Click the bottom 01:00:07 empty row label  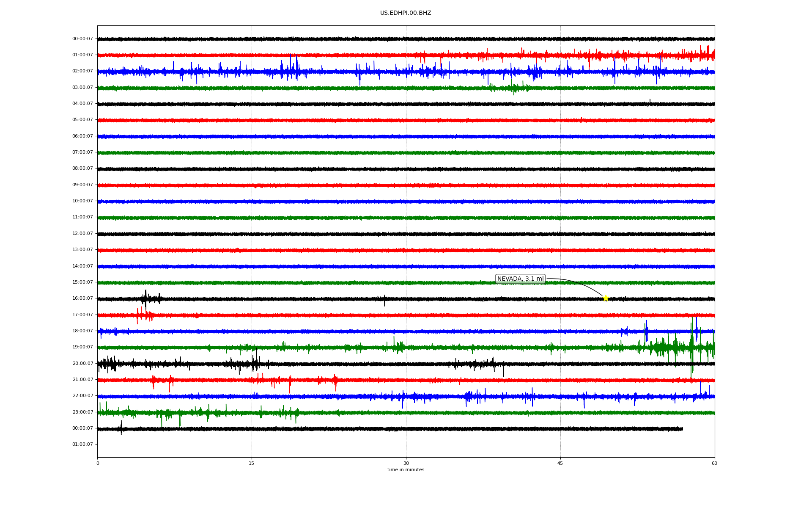82,444
